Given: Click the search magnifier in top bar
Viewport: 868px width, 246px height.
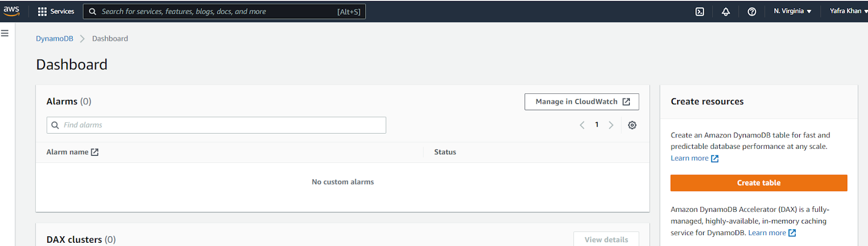Looking at the screenshot, I should (x=93, y=11).
